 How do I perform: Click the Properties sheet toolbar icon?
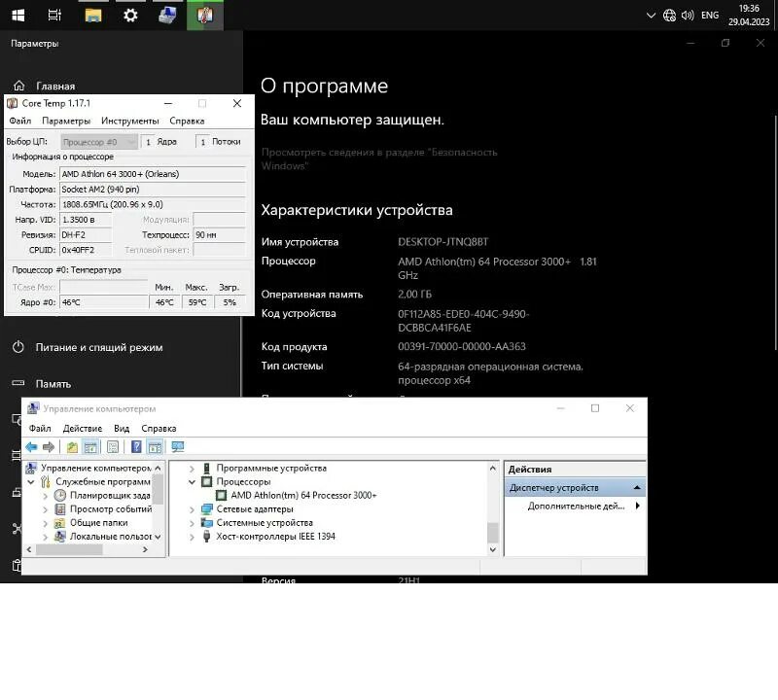click(x=113, y=447)
